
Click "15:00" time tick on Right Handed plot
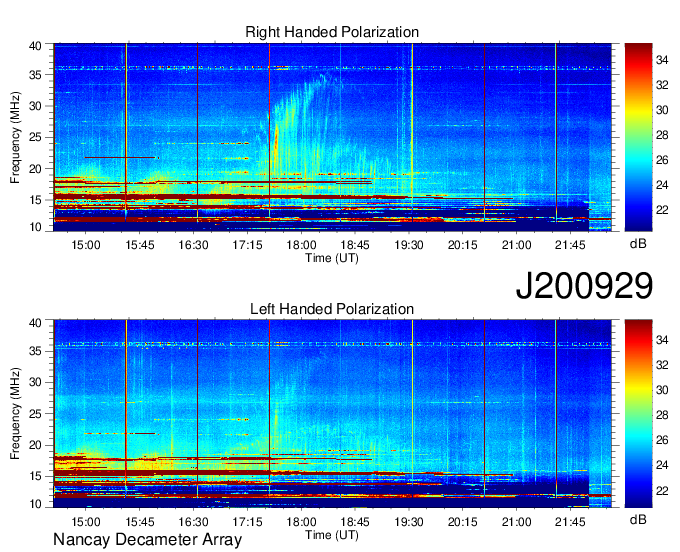click(x=86, y=245)
